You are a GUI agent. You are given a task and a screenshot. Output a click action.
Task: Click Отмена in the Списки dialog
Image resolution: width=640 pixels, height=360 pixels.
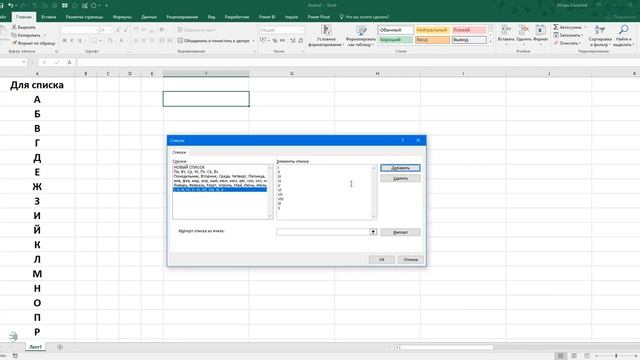[411, 260]
